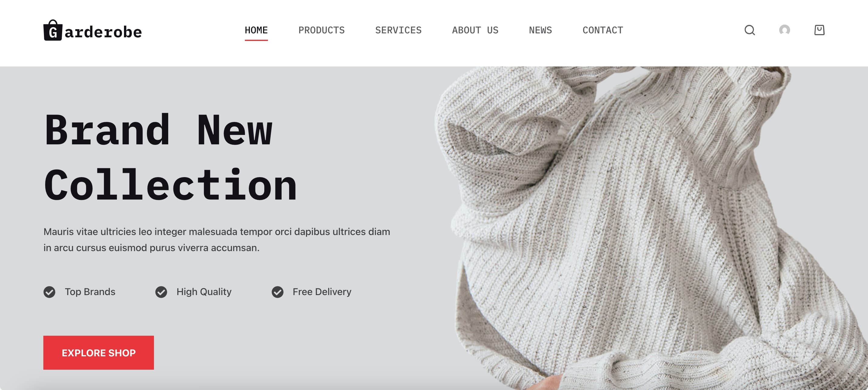Screen dimensions: 868x390
Task: Select the HOME menu item
Action: [256, 30]
